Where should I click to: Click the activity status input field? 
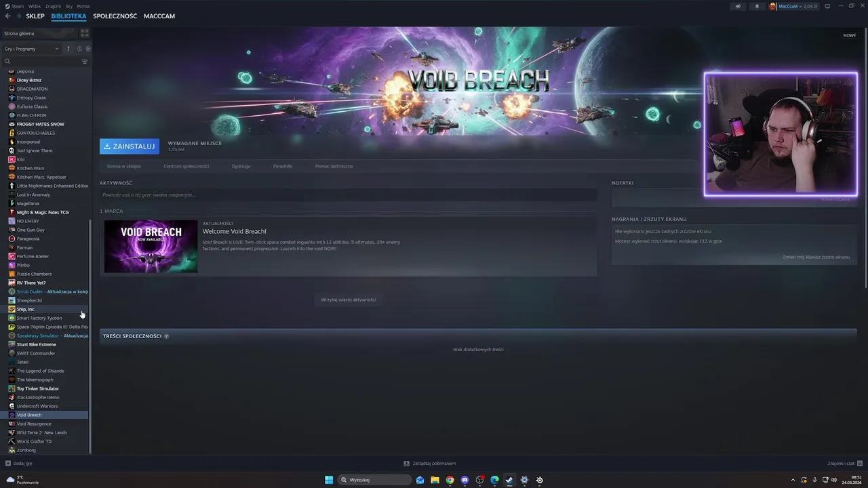(x=349, y=195)
